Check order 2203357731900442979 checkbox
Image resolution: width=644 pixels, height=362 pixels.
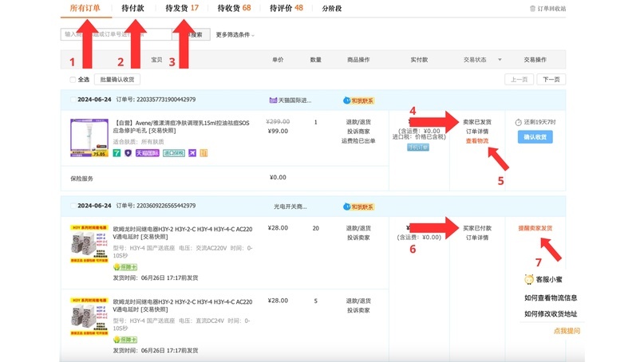(73, 100)
